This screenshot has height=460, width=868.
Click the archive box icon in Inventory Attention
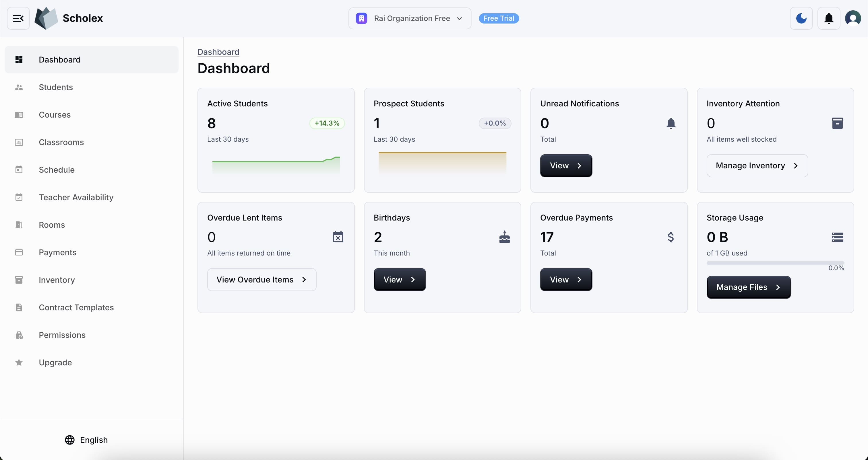837,123
